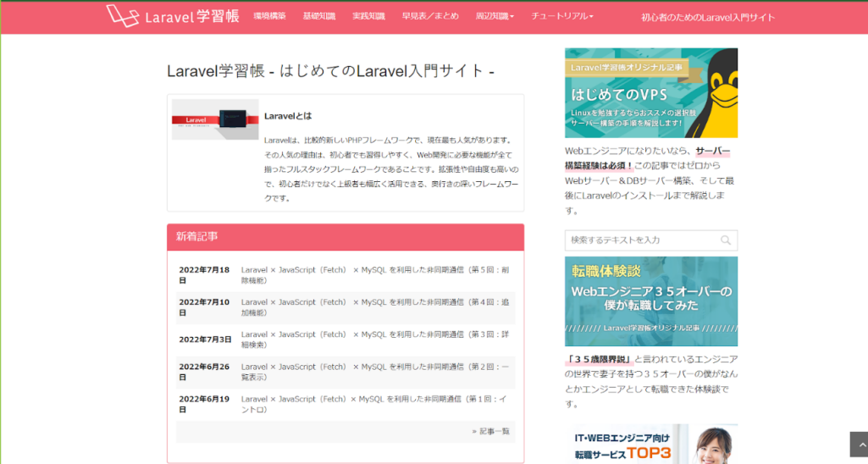Click the 記事一覧 link
Image resolution: width=868 pixels, height=464 pixels.
(491, 431)
